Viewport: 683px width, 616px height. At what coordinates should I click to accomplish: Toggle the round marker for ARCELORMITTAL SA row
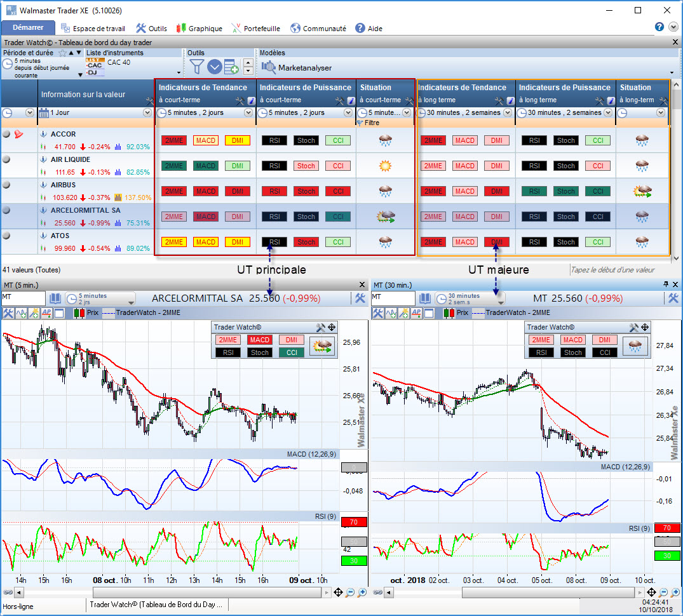(6, 210)
